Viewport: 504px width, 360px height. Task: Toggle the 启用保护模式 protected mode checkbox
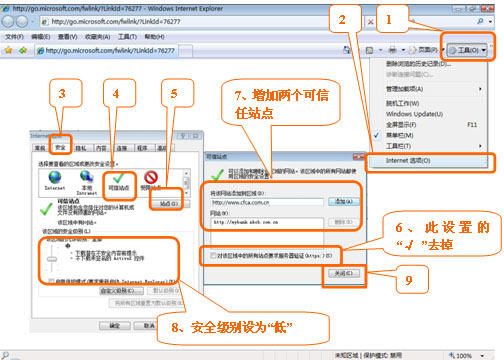pyautogui.click(x=51, y=281)
